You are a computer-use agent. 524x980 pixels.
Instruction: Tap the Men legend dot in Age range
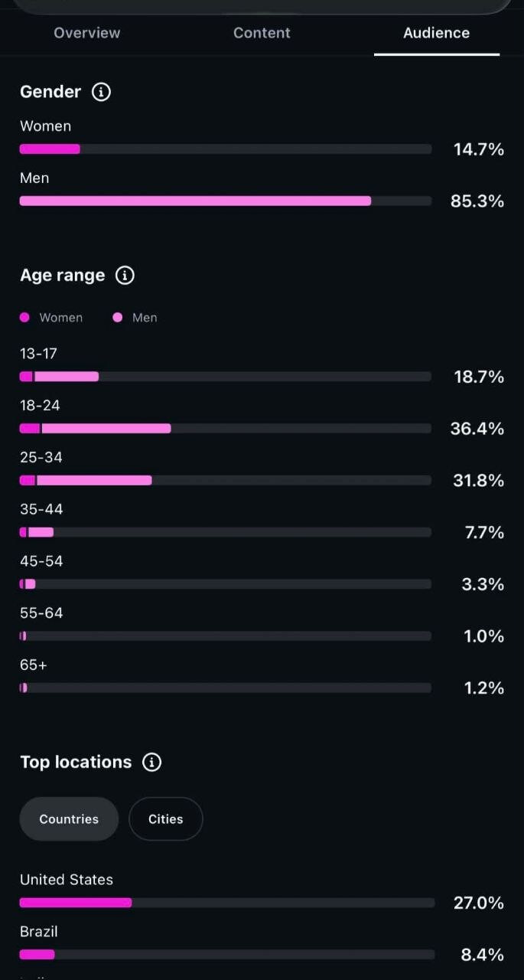(x=118, y=318)
